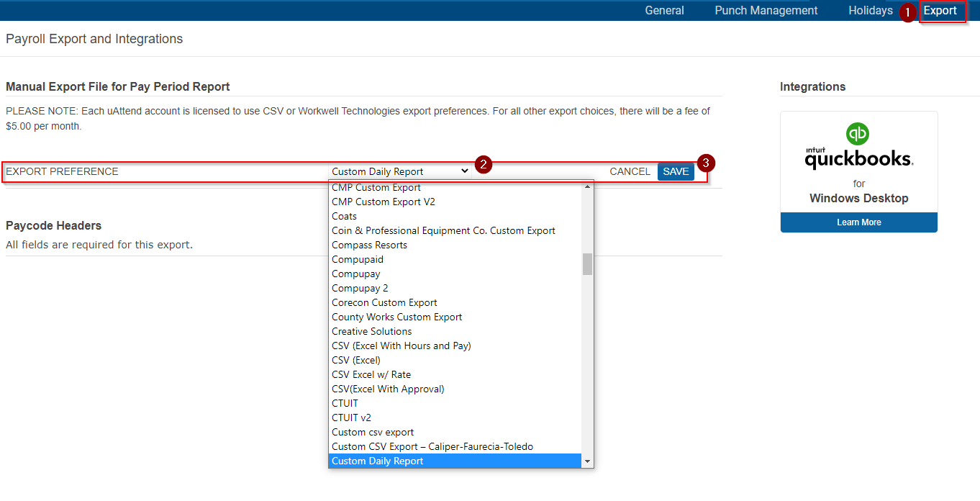Choose Coats from the export dropdown
Image resolution: width=980 pixels, height=501 pixels.
click(344, 216)
